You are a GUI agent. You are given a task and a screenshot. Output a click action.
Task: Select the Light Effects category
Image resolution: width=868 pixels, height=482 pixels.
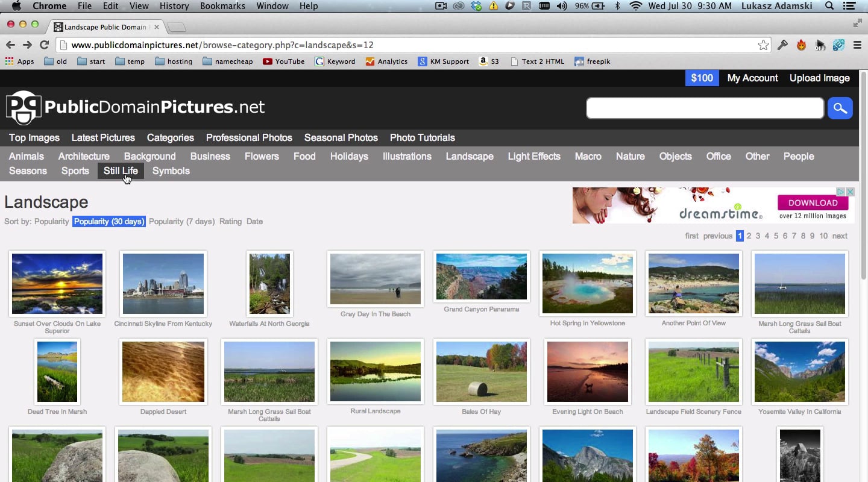click(534, 157)
